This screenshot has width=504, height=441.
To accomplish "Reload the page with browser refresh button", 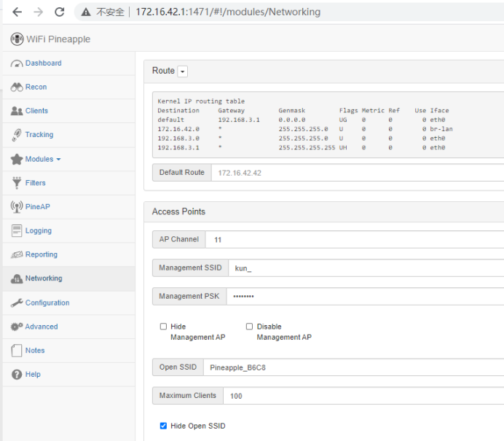I will (60, 12).
